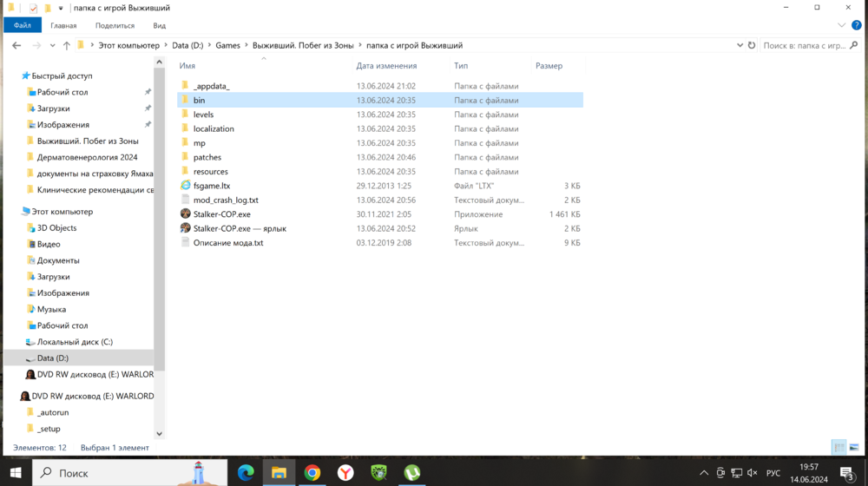The width and height of the screenshot is (868, 486).
Task: Click the Back navigation arrow
Action: click(16, 45)
